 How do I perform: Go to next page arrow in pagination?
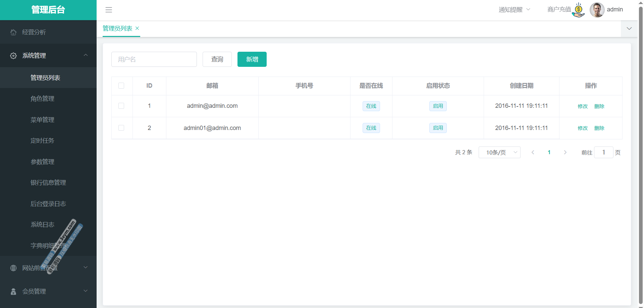[x=565, y=152]
